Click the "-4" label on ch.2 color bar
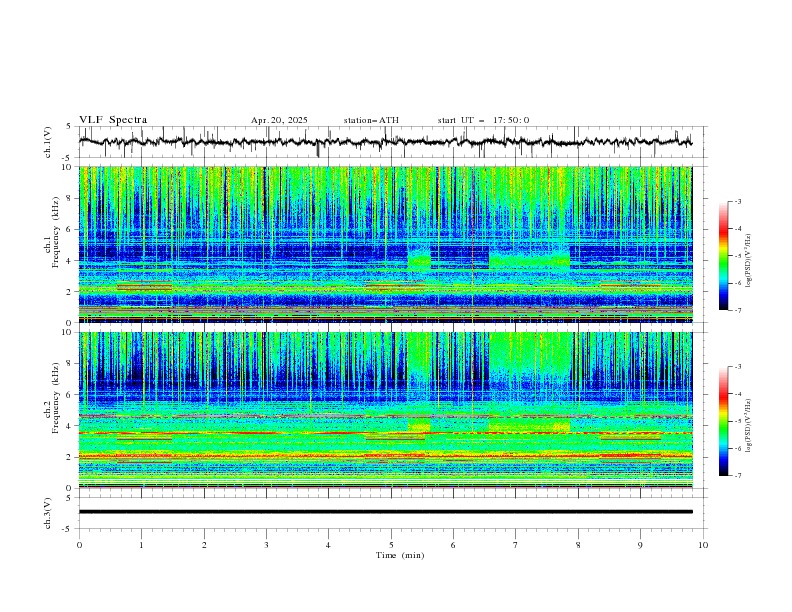The height and width of the screenshot is (612, 792). click(x=738, y=394)
